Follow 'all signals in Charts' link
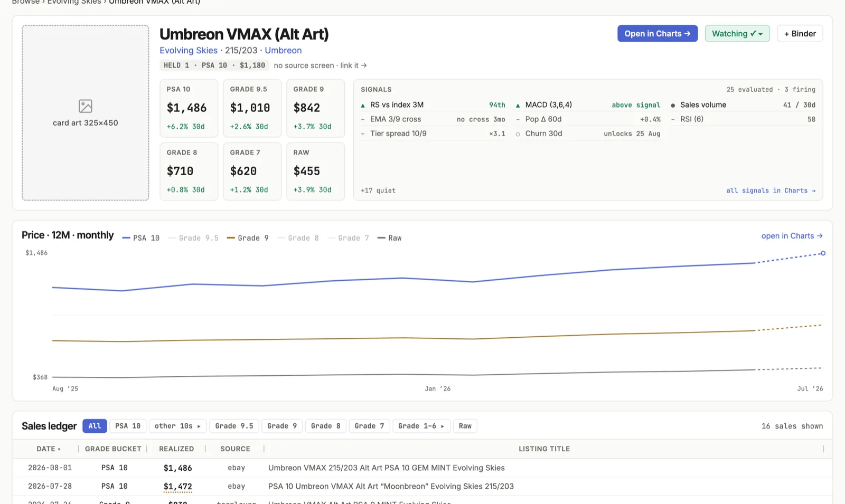This screenshot has height=504, width=845. (771, 191)
